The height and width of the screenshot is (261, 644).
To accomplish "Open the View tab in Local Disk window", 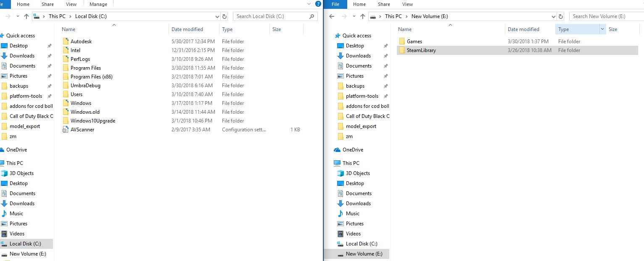I will click(71, 4).
